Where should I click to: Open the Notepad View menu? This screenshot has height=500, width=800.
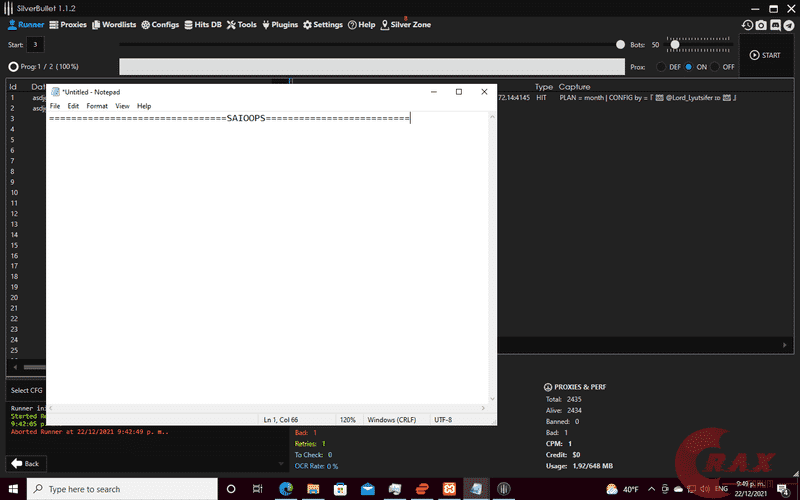[x=122, y=106]
